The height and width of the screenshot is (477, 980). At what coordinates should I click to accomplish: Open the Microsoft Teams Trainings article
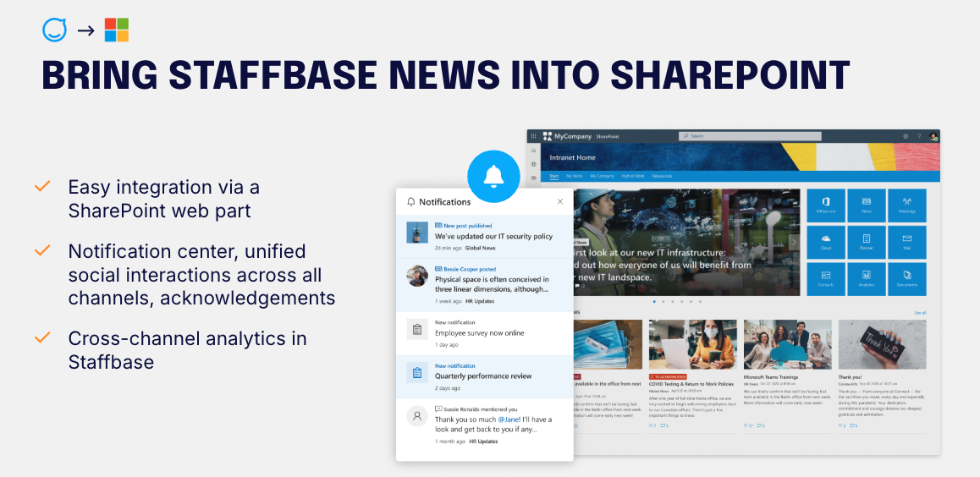[x=771, y=377]
